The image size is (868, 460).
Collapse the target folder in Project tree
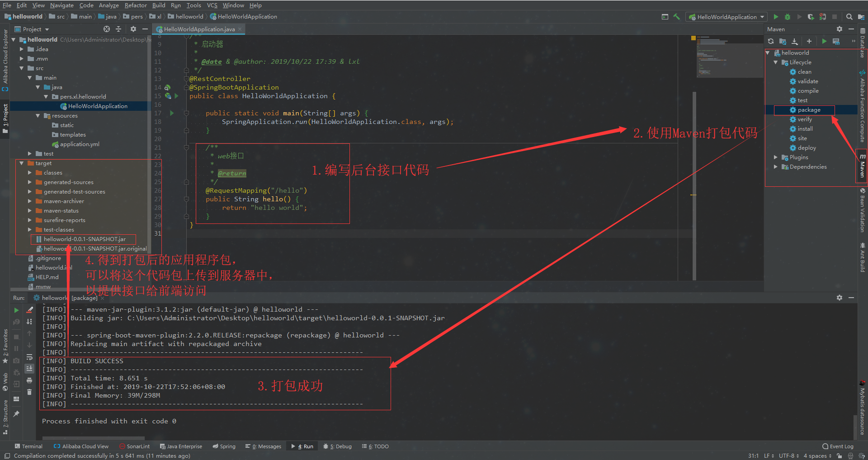[x=22, y=163]
